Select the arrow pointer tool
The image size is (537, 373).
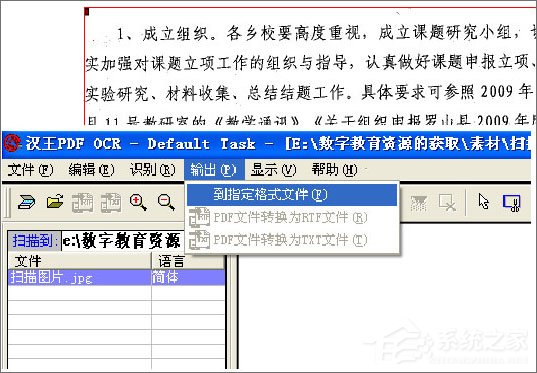[483, 201]
